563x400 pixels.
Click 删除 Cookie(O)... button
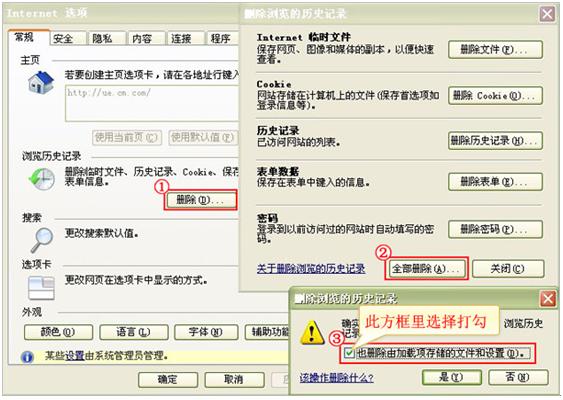pos(495,96)
